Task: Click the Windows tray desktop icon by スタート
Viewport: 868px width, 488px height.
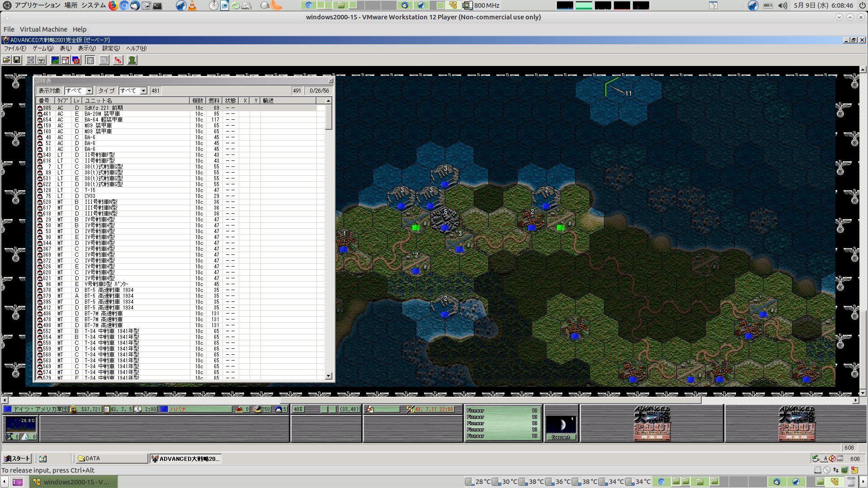Action: [43, 459]
